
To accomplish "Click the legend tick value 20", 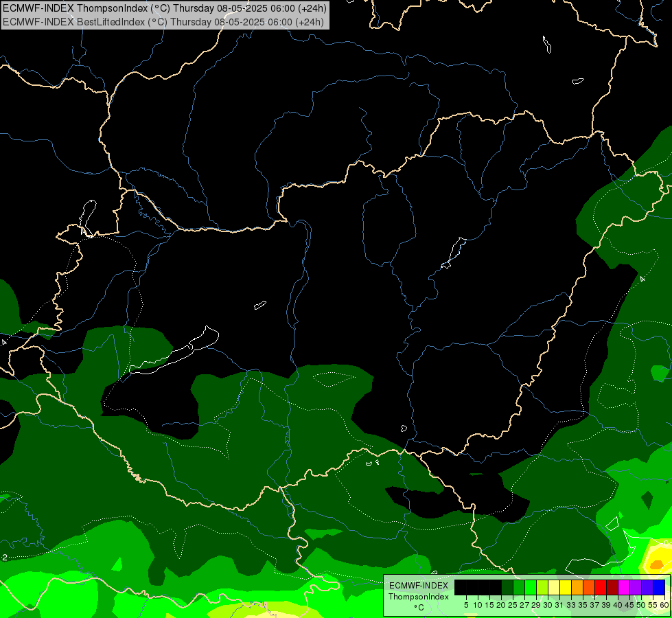I will [x=501, y=605].
